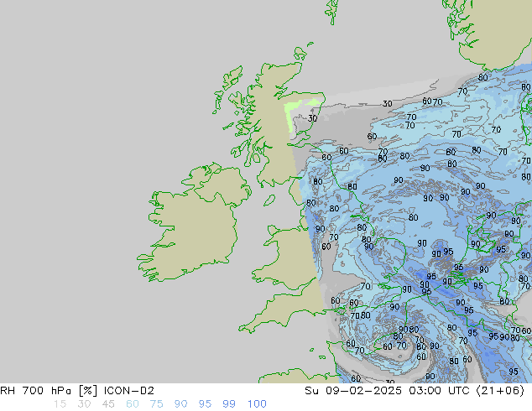
Task: Select the "(21+06)" forecast run label
Action: pyautogui.click(x=500, y=391)
